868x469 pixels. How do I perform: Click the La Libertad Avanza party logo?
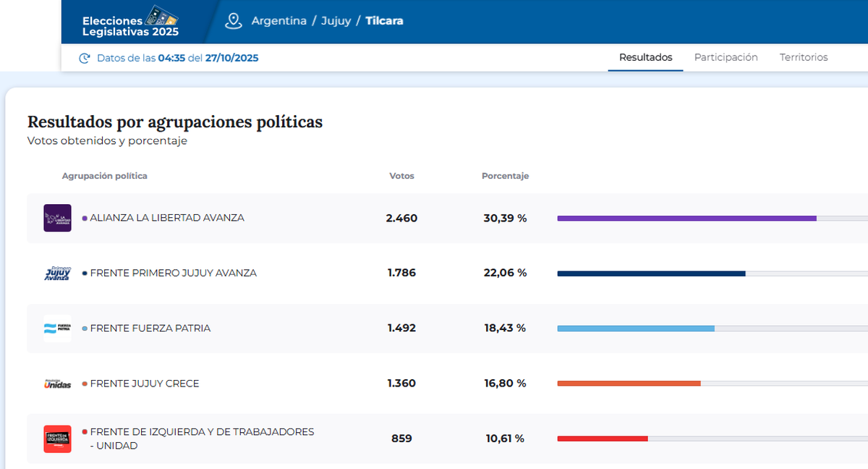(x=57, y=218)
